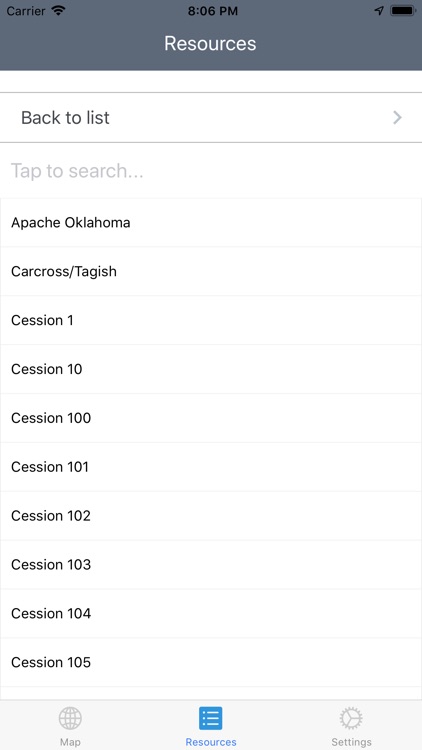Tap Cession 105 list item
The height and width of the screenshot is (750, 422).
pos(211,662)
